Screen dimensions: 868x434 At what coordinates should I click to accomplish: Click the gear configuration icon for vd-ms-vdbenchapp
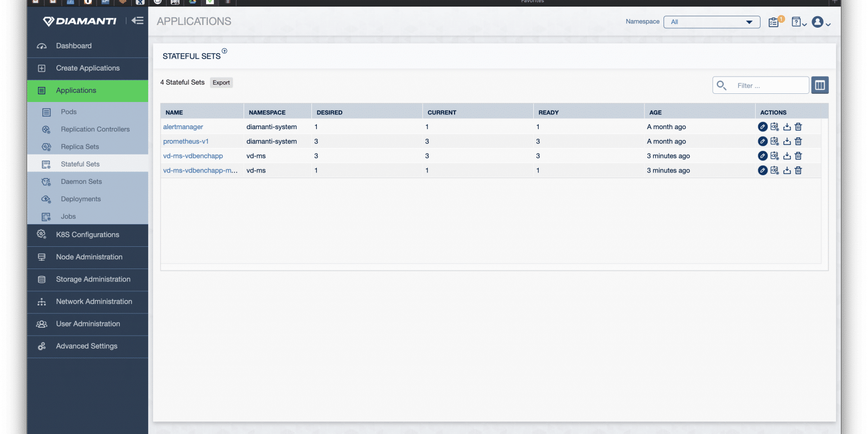(x=775, y=156)
